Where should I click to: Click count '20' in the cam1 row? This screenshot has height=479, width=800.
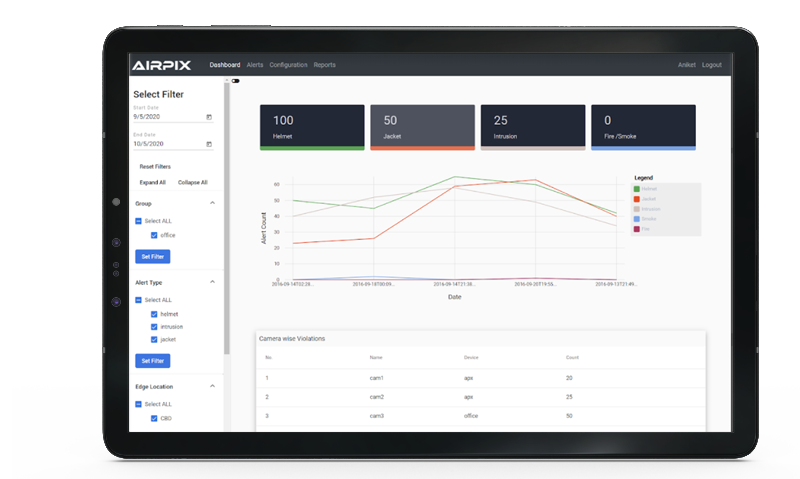569,378
